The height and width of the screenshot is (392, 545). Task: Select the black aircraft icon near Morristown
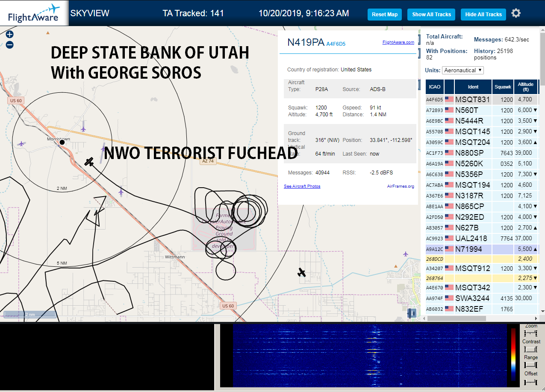(x=89, y=162)
